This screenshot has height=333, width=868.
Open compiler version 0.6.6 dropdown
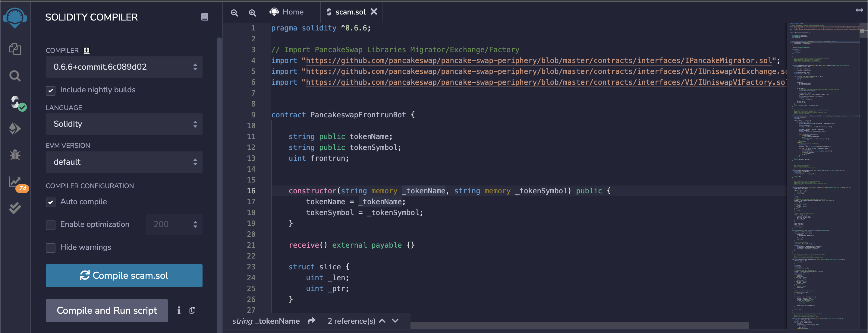click(x=124, y=67)
